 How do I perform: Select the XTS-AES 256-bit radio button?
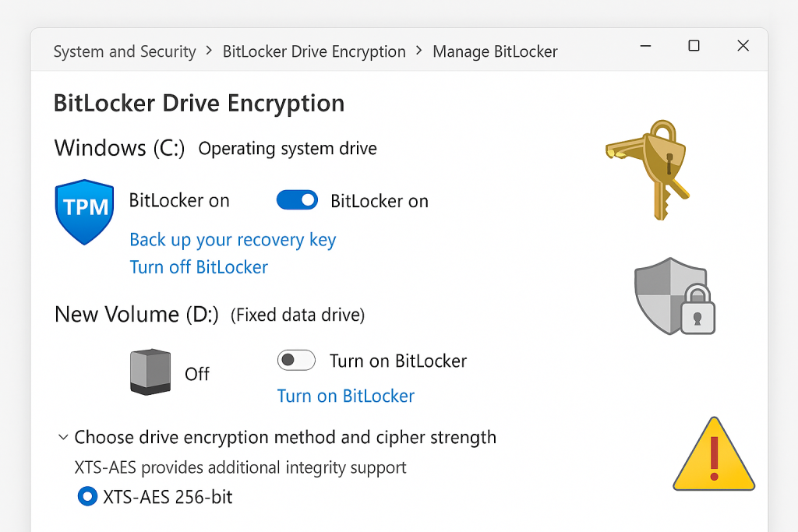pos(87,496)
